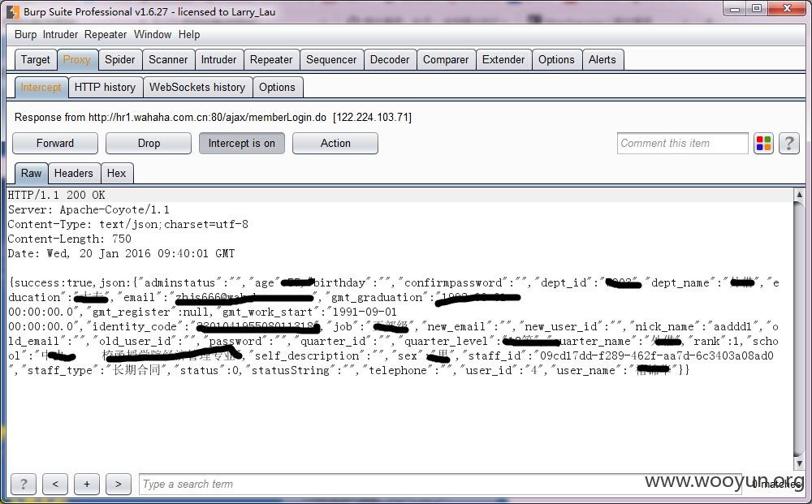Click the help question mark next to comment field

pyautogui.click(x=788, y=144)
